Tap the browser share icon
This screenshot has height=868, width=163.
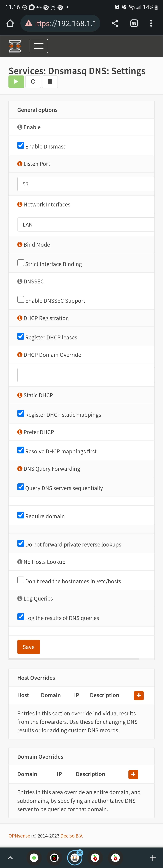click(115, 23)
